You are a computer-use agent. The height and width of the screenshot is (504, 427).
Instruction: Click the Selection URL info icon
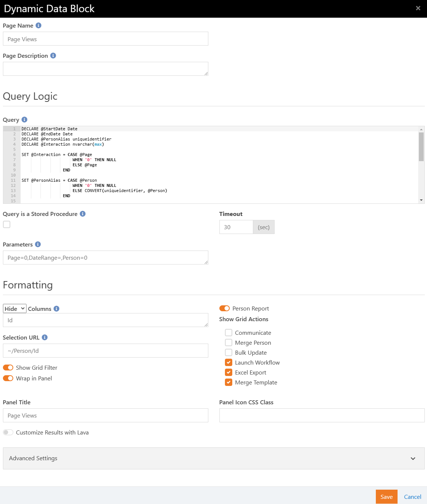(x=45, y=337)
